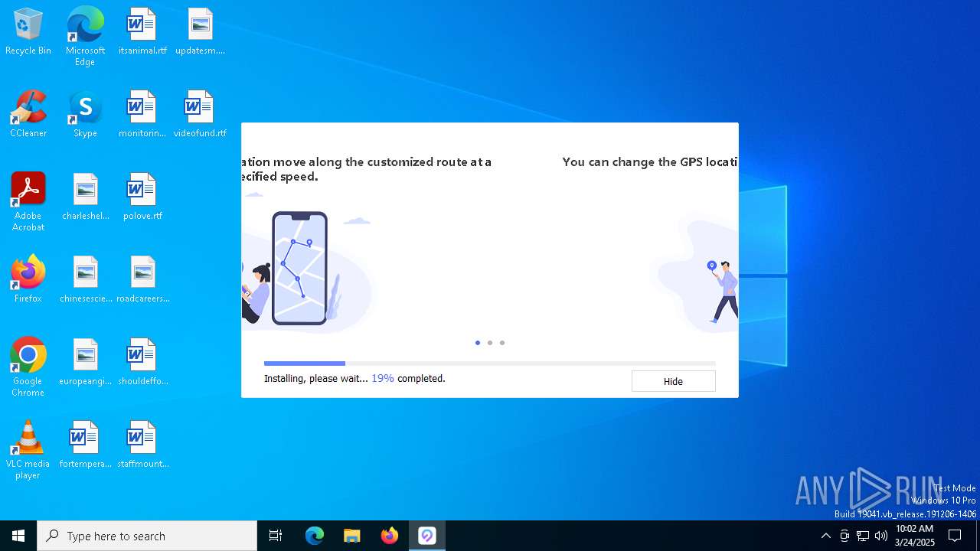This screenshot has height=551, width=980.
Task: Open Firefox from the taskbar
Action: (x=390, y=536)
